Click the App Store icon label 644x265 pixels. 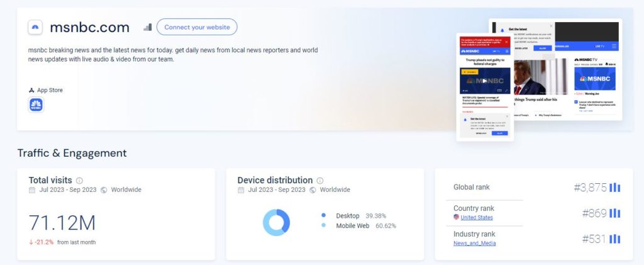point(45,90)
